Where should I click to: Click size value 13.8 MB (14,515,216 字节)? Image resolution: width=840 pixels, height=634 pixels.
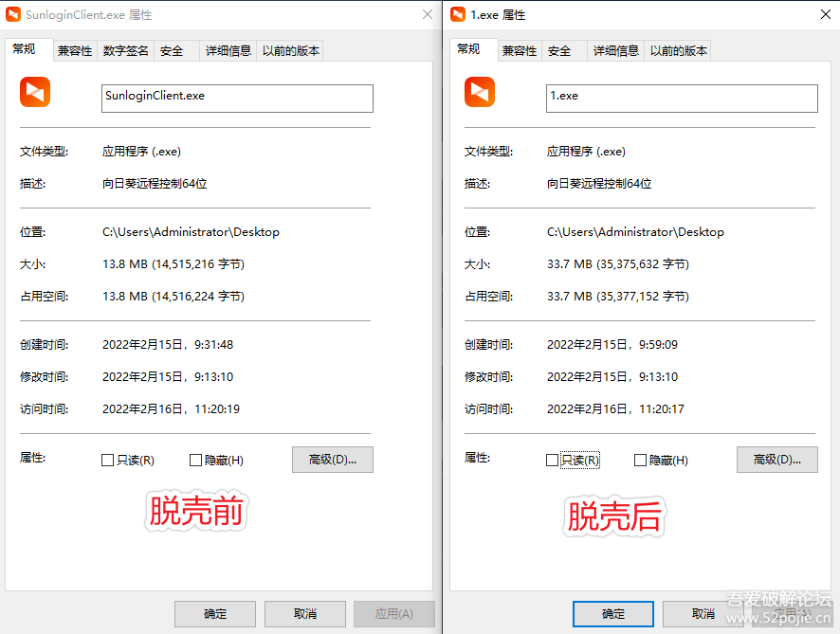(x=173, y=264)
